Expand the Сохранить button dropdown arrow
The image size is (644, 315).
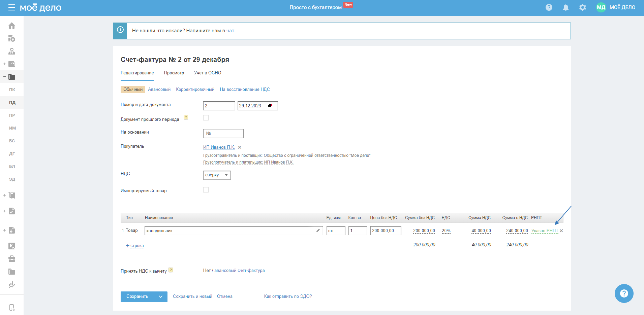coord(161,296)
